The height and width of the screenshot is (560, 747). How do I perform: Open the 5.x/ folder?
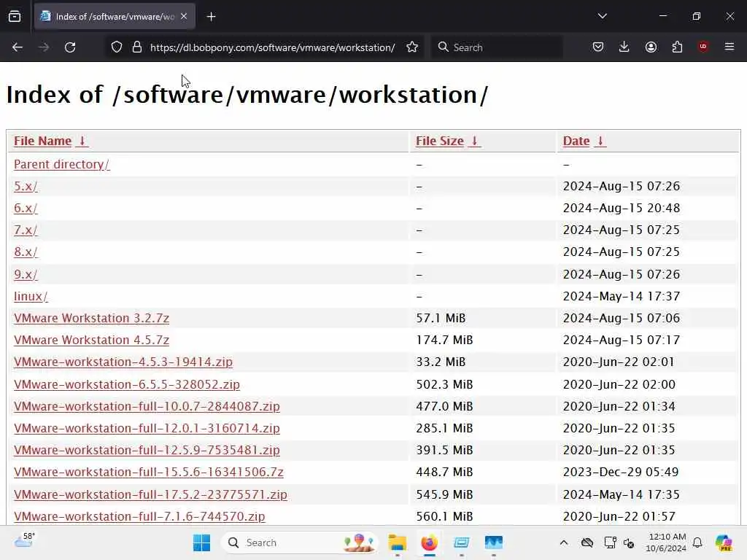(x=26, y=186)
